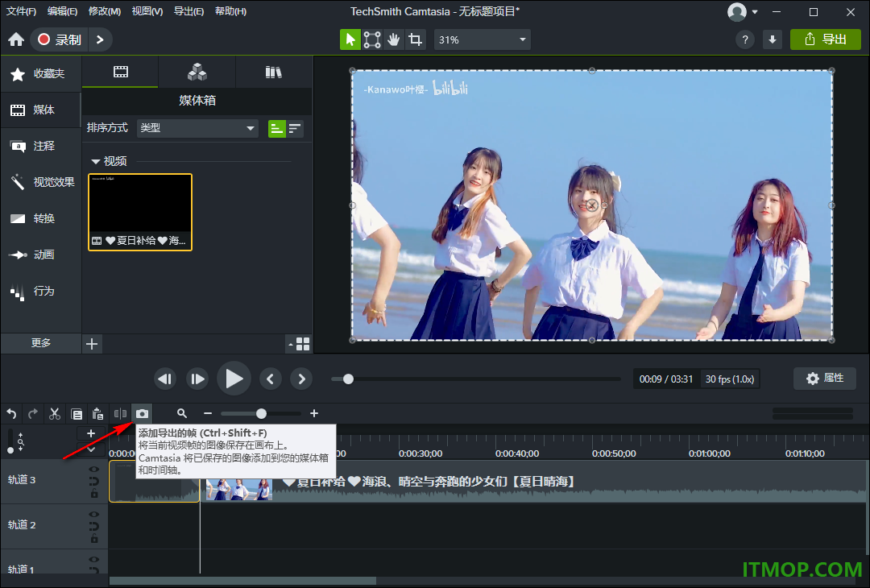This screenshot has height=588, width=870.
Task: Cut selection with scissors icon
Action: click(55, 413)
